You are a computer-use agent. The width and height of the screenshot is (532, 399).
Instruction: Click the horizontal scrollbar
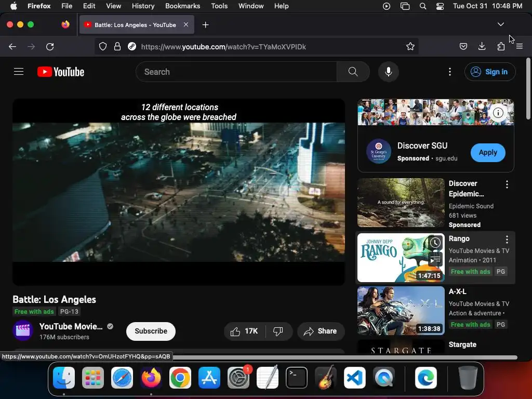(344, 357)
